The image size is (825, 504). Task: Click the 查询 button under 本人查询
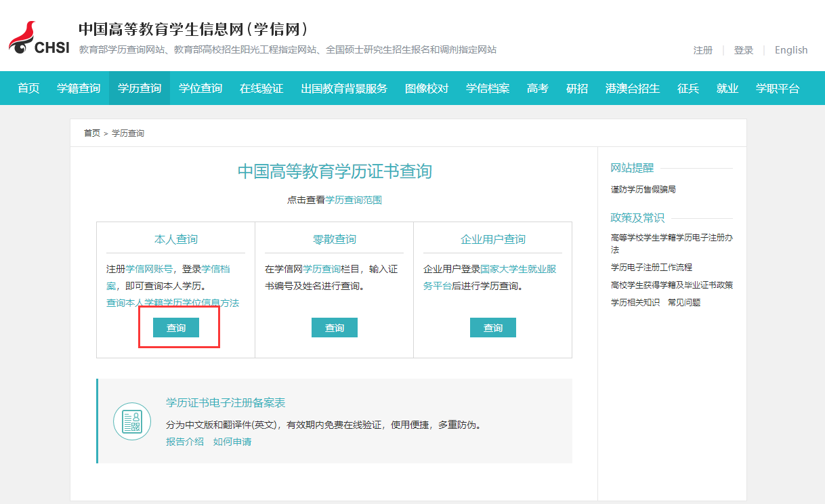tap(176, 327)
